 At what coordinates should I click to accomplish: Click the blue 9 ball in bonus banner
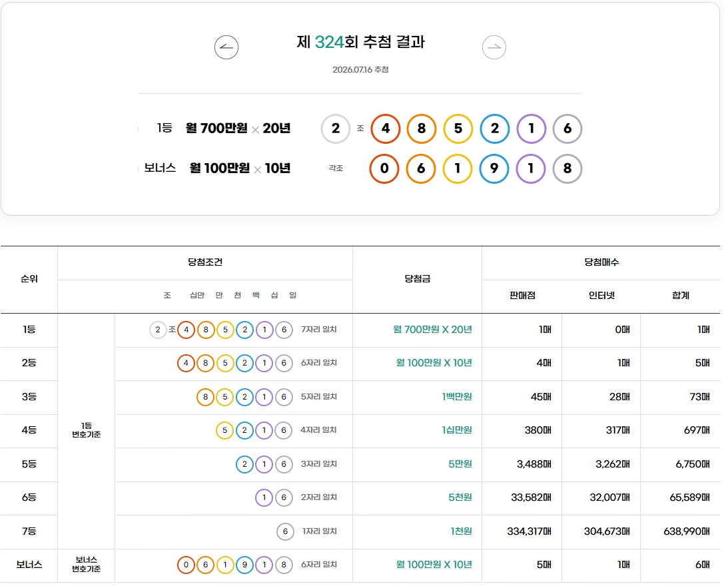pos(494,168)
